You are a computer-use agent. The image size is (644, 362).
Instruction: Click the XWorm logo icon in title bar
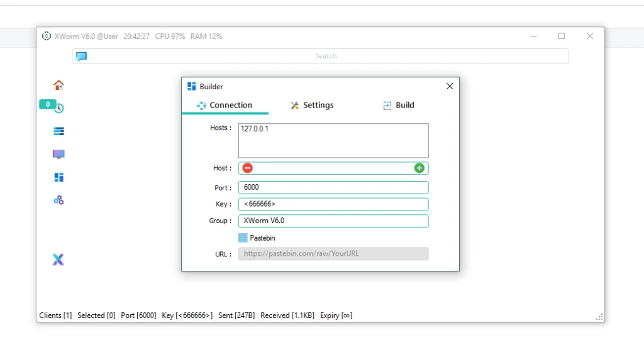(x=47, y=36)
